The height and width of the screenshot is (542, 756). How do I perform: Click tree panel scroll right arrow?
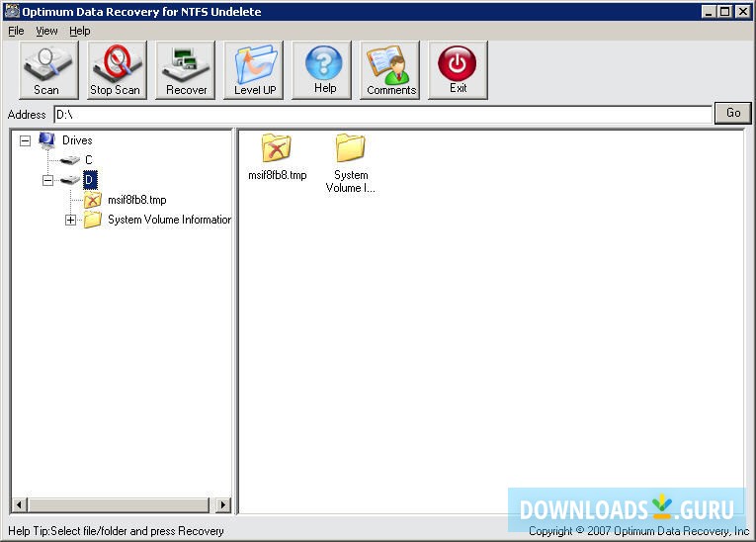pyautogui.click(x=222, y=505)
